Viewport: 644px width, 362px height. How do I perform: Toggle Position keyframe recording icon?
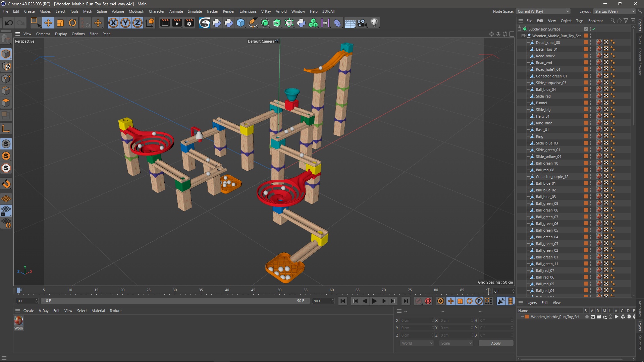[450, 301]
